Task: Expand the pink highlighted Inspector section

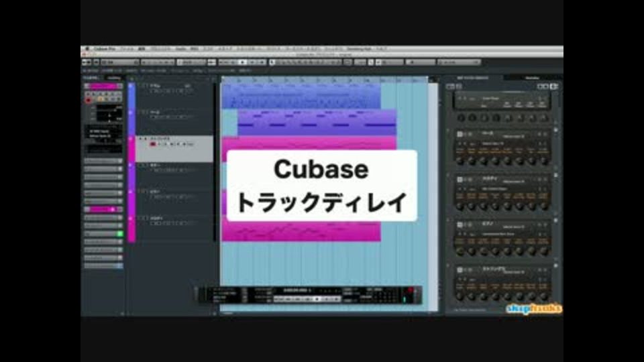Action: (103, 209)
